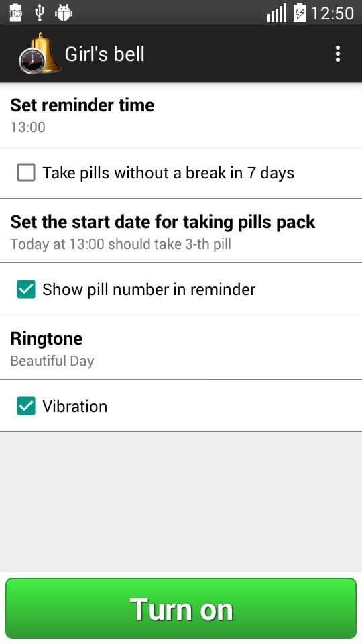Tap the Android debug bug icon
The height and width of the screenshot is (644, 362).
(x=64, y=13)
